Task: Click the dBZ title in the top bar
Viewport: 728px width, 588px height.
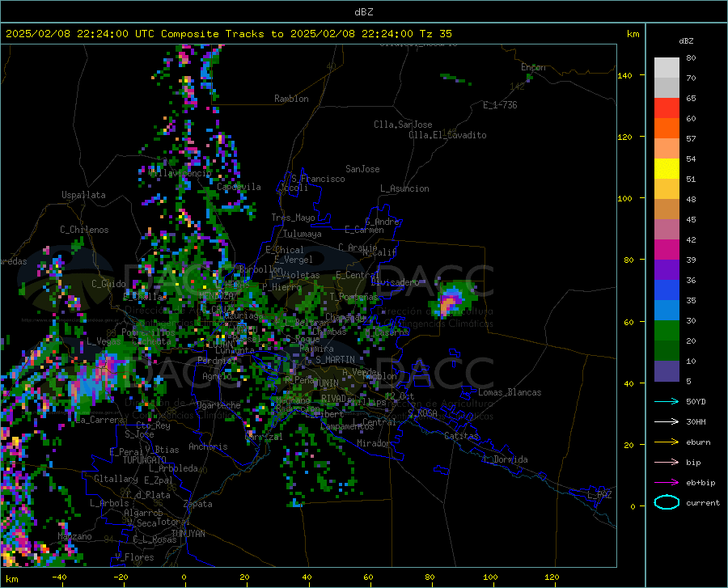Action: pyautogui.click(x=363, y=12)
